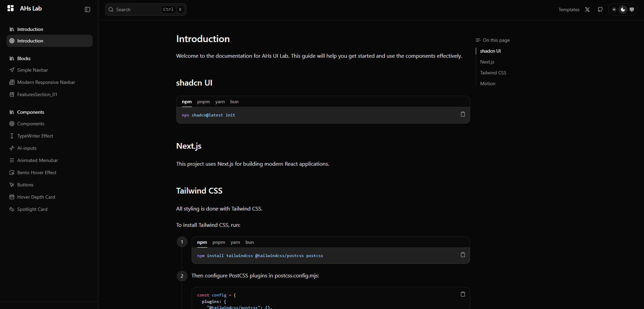Click the Tailwind CSS section heading
Image resolution: width=644 pixels, height=309 pixels.
coord(199,191)
